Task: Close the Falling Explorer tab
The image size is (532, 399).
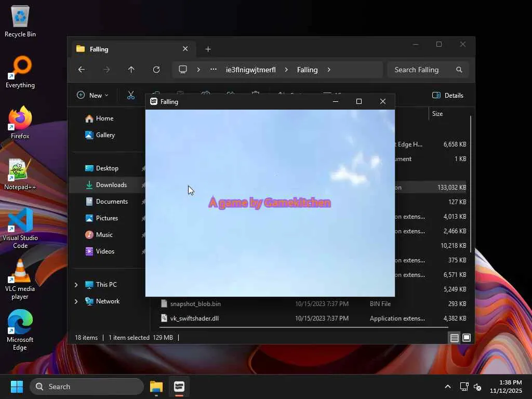Action: click(185, 49)
